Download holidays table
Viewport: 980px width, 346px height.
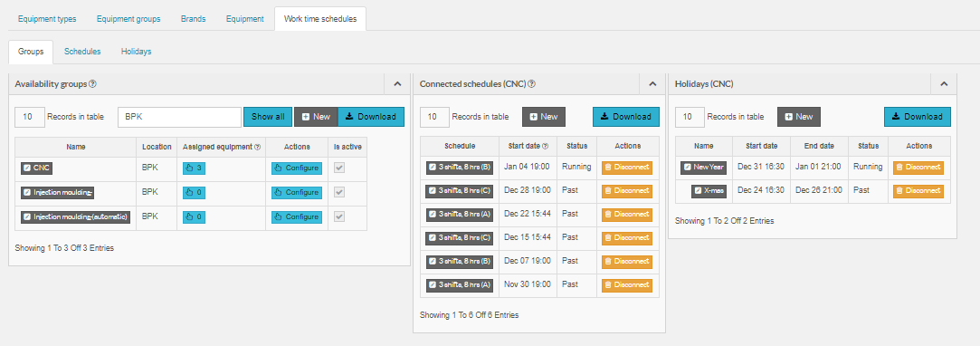pos(917,117)
